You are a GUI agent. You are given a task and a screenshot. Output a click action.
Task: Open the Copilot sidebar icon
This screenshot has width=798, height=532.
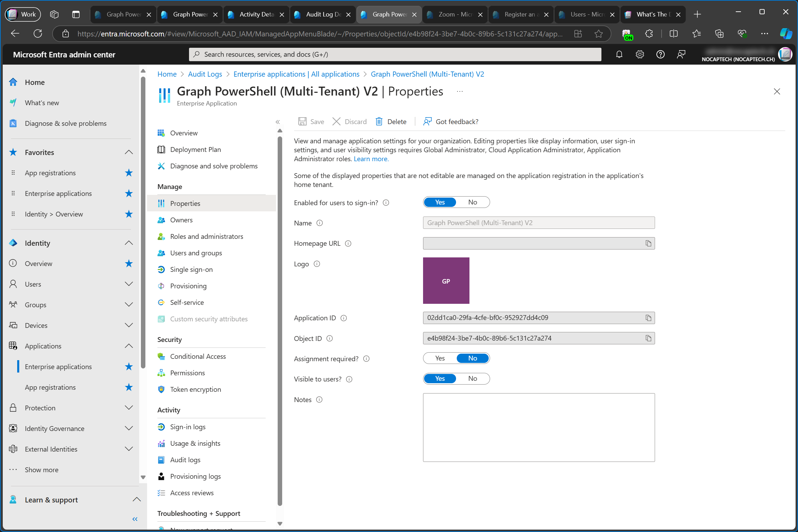(786, 34)
